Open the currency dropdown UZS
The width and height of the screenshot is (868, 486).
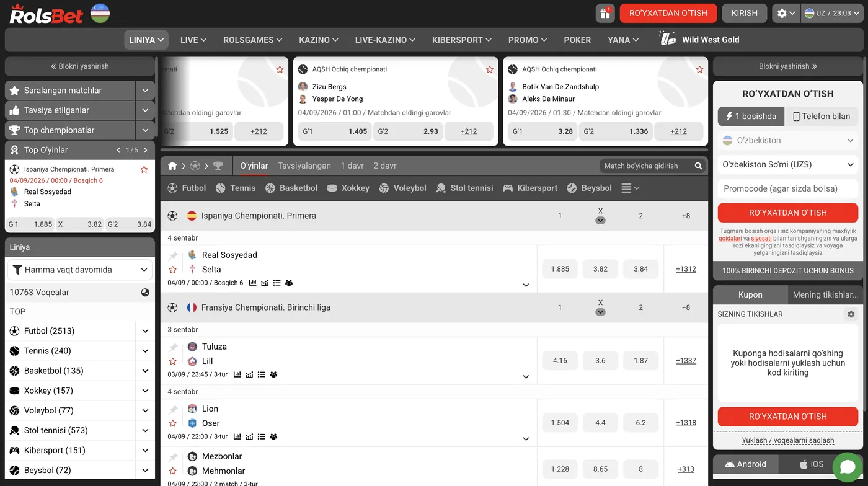coord(788,164)
